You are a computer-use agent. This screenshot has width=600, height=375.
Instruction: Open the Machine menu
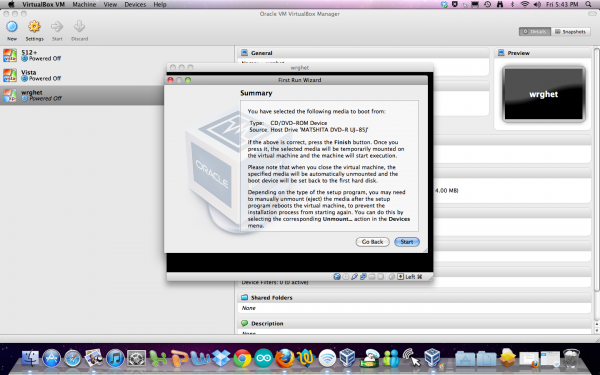pos(84,5)
